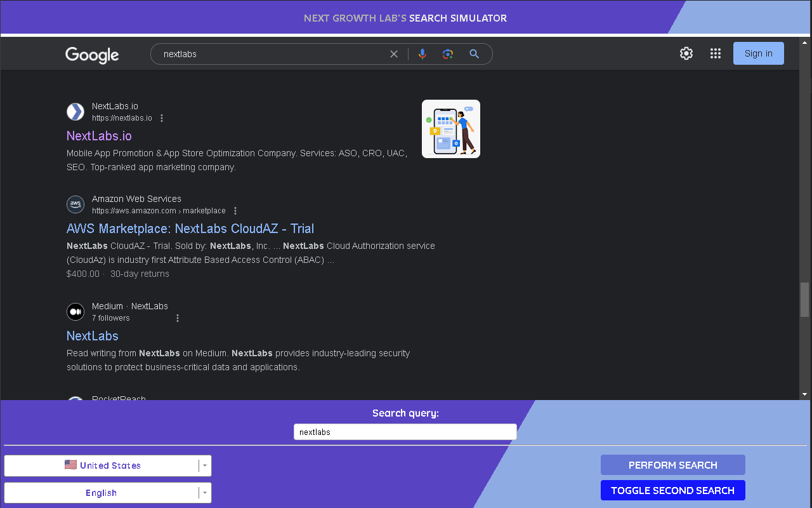Click the Sign in button
Screen dimensions: 812x508
[758, 53]
